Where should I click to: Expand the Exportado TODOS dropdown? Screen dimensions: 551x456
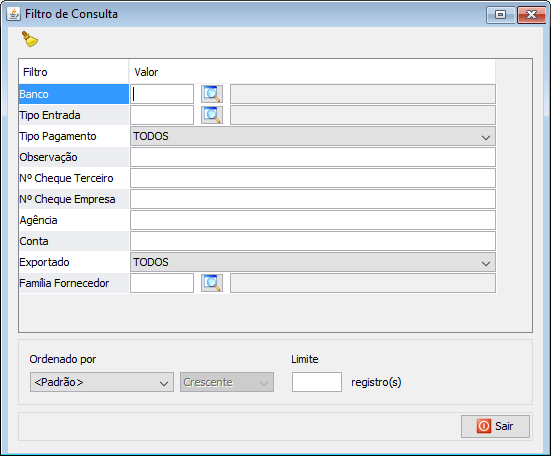(313, 262)
